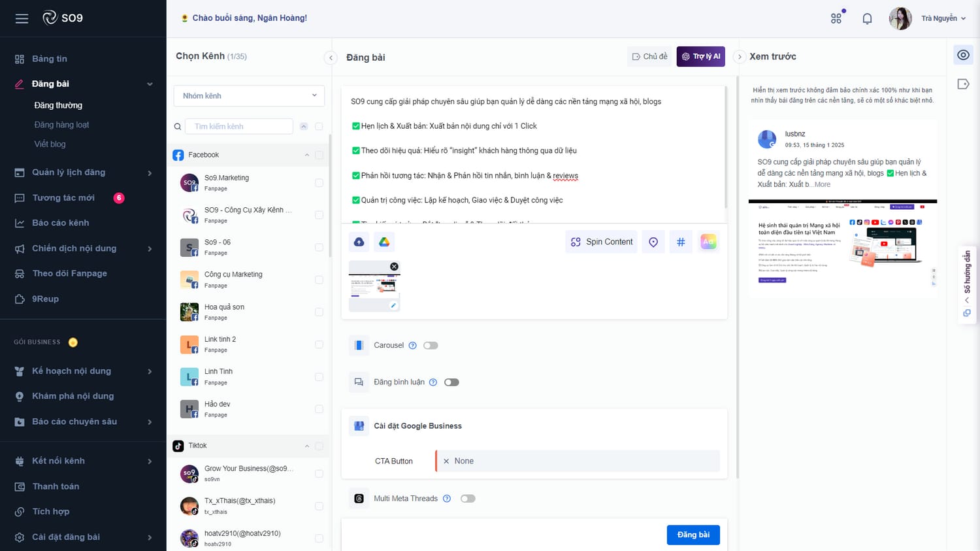The image size is (980, 551).
Task: Expand Kế hoạch nội dung menu
Action: pos(150,372)
